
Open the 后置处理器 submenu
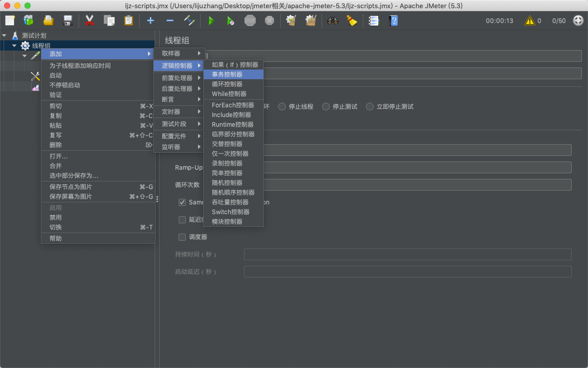point(179,88)
